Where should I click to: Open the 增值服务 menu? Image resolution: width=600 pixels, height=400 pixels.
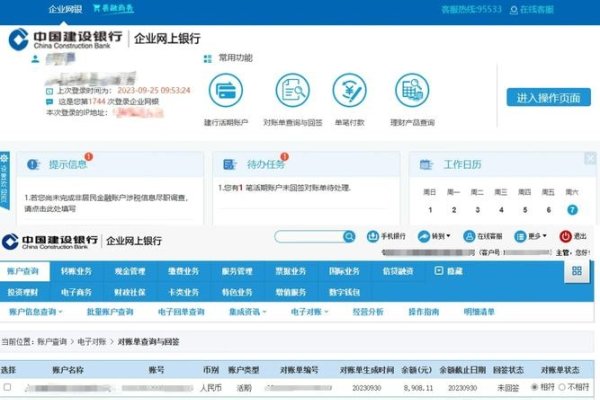click(290, 292)
